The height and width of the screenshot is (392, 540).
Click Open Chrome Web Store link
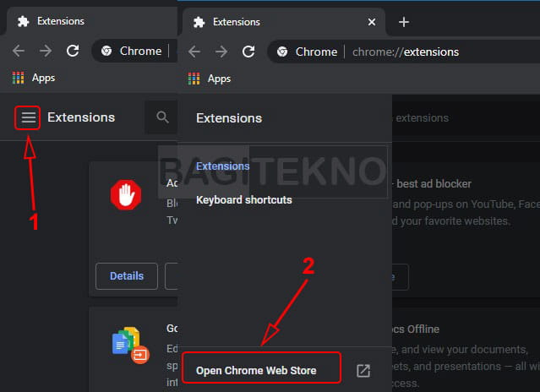point(256,371)
